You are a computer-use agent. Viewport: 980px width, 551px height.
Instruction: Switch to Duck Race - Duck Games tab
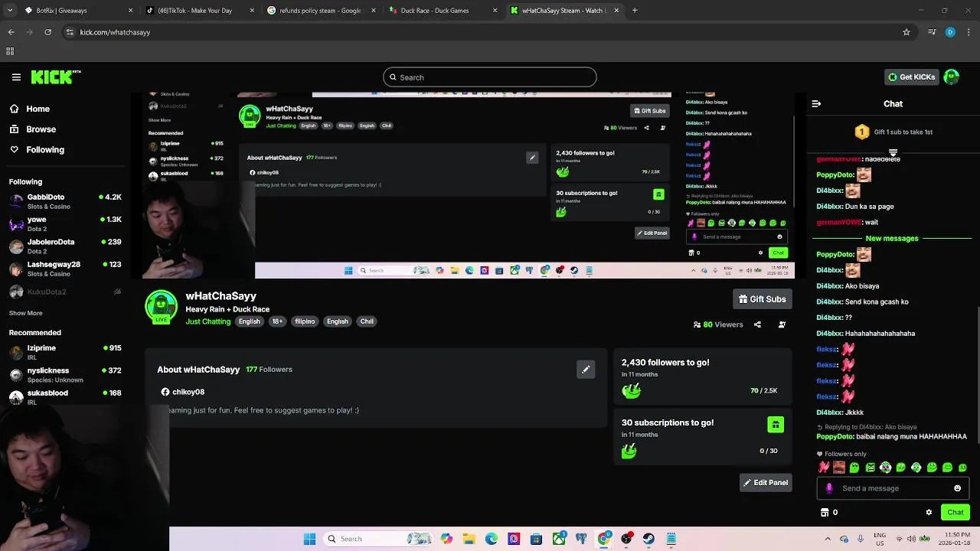(442, 11)
